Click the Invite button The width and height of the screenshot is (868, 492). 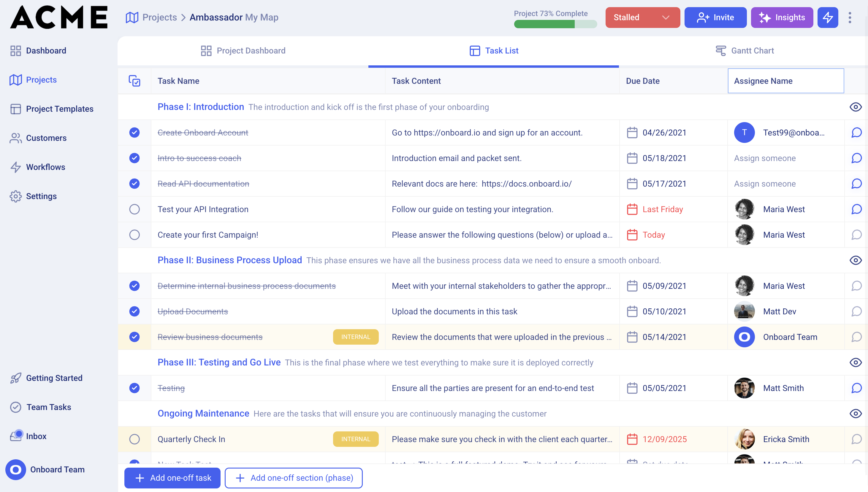point(715,17)
